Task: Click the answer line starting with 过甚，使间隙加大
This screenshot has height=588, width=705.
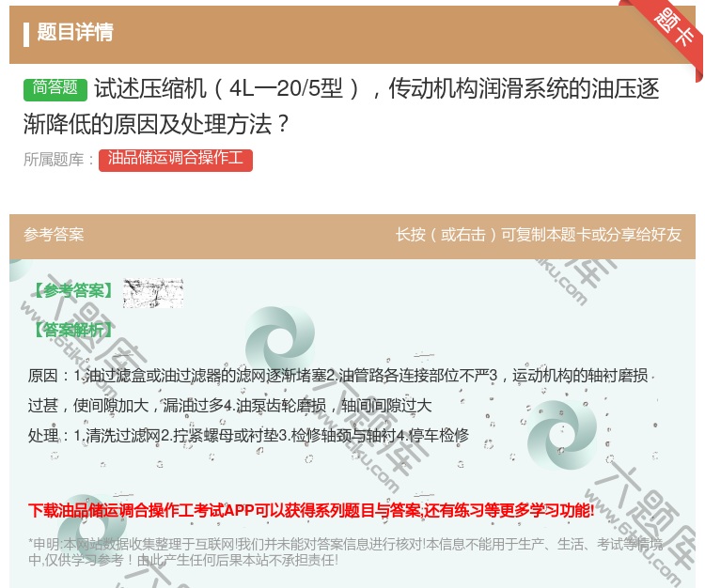Action: [229, 406]
